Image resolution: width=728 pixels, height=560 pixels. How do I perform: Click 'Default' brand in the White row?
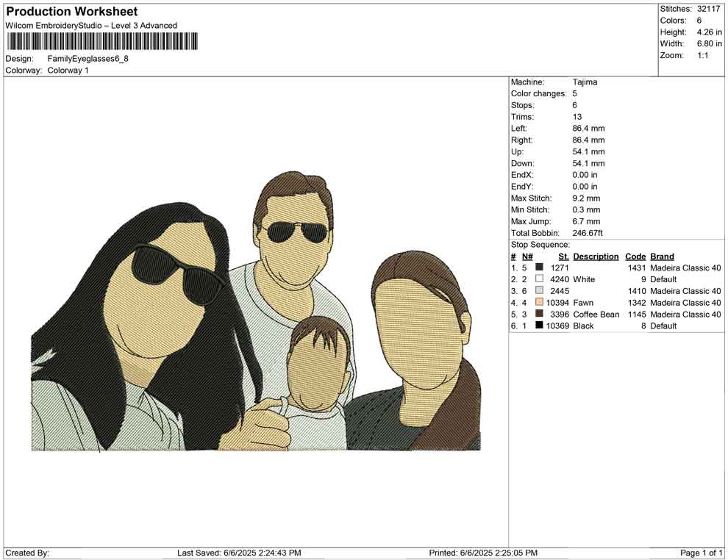[x=663, y=279]
